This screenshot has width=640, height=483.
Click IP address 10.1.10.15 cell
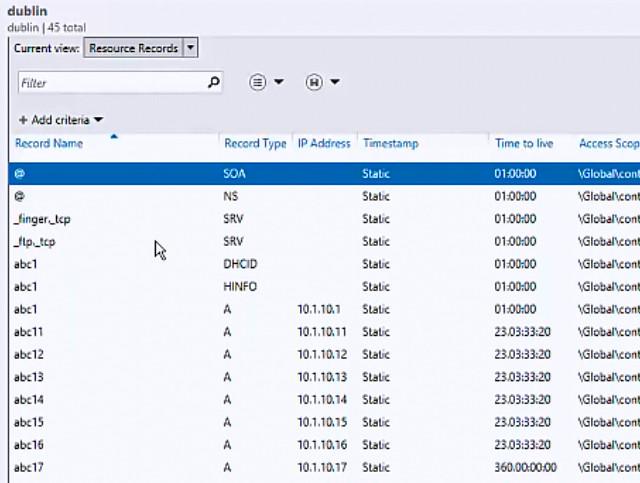click(322, 422)
